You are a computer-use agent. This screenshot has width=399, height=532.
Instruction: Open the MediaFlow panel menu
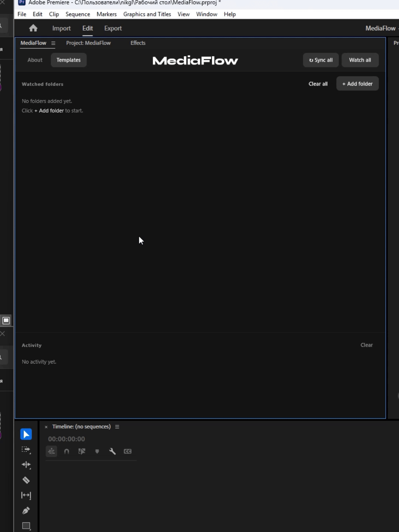coord(53,43)
